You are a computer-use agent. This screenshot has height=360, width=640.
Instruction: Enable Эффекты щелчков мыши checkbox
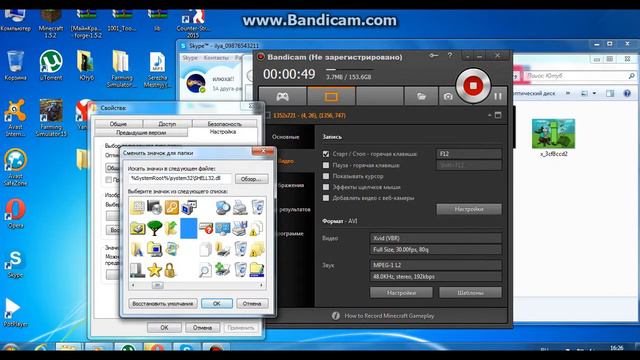pos(326,187)
